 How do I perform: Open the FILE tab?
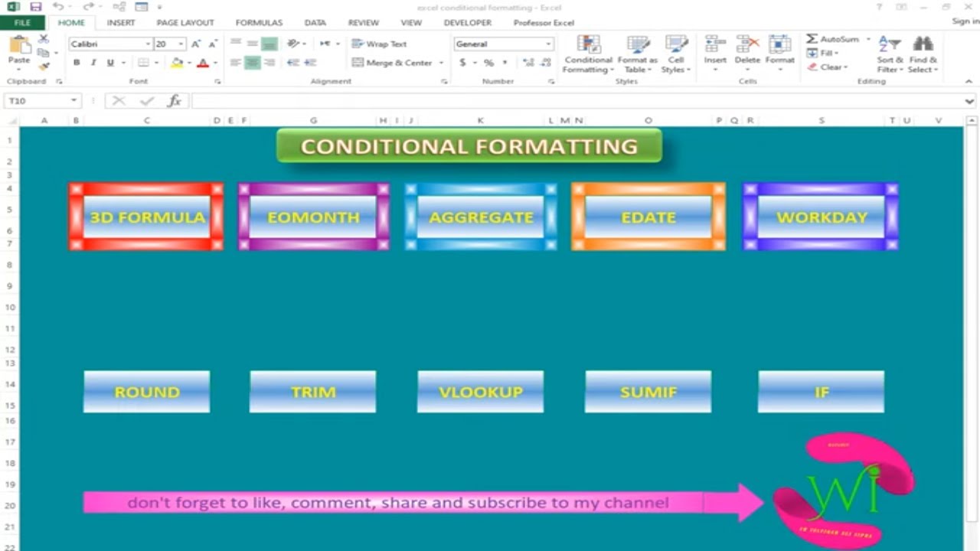22,23
